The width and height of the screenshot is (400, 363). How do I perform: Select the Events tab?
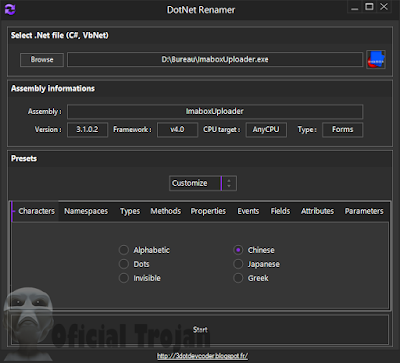248,211
